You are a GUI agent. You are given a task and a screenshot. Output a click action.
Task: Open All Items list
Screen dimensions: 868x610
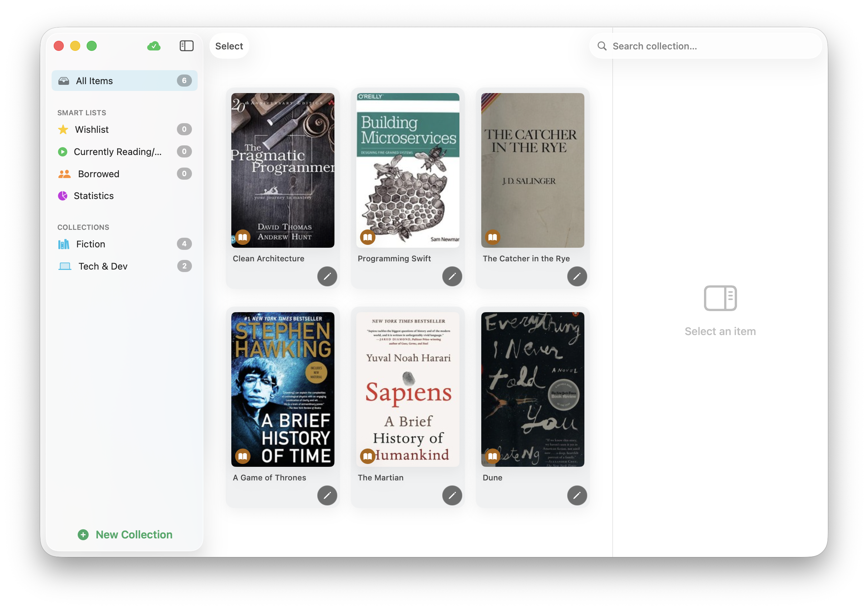[x=124, y=81]
